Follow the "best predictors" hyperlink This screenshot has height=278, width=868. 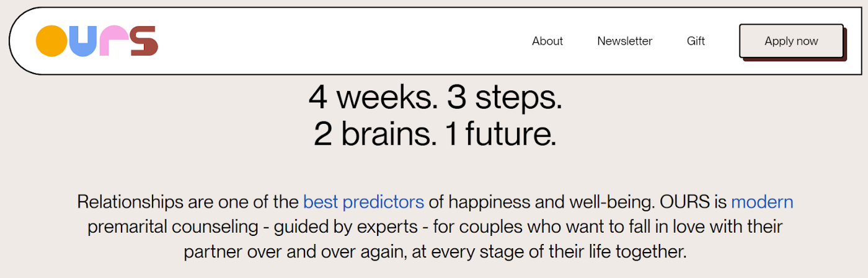(364, 202)
